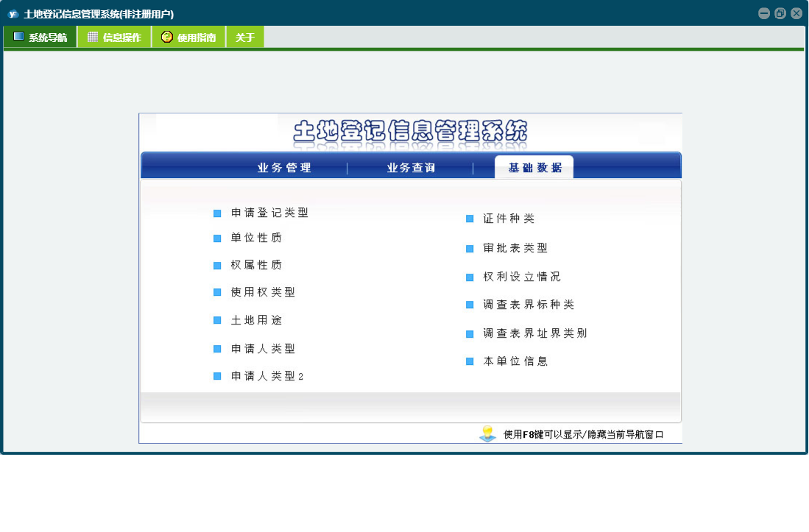Open 申请人类型 link
This screenshot has height=532, width=809.
click(263, 349)
